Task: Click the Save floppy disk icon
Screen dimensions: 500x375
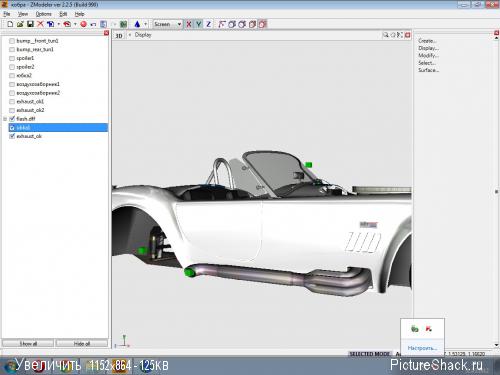Action: tap(30, 24)
